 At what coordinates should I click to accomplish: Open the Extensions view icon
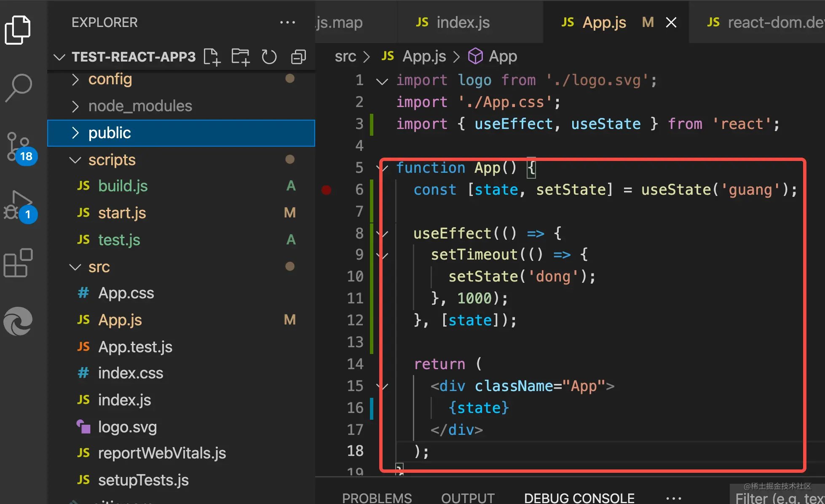18,263
